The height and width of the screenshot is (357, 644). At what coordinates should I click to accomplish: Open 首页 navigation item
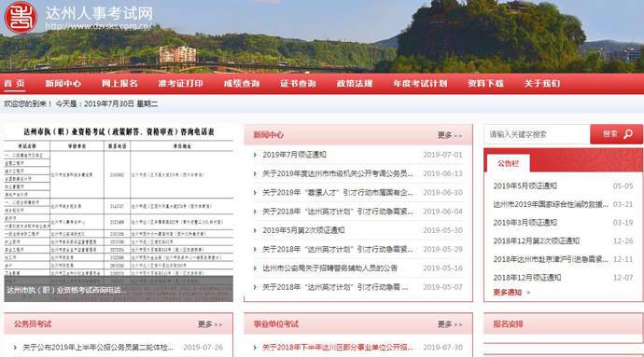click(14, 84)
